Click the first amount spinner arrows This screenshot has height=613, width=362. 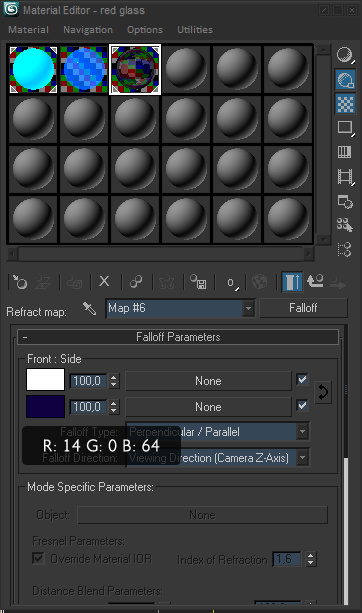tap(113, 381)
